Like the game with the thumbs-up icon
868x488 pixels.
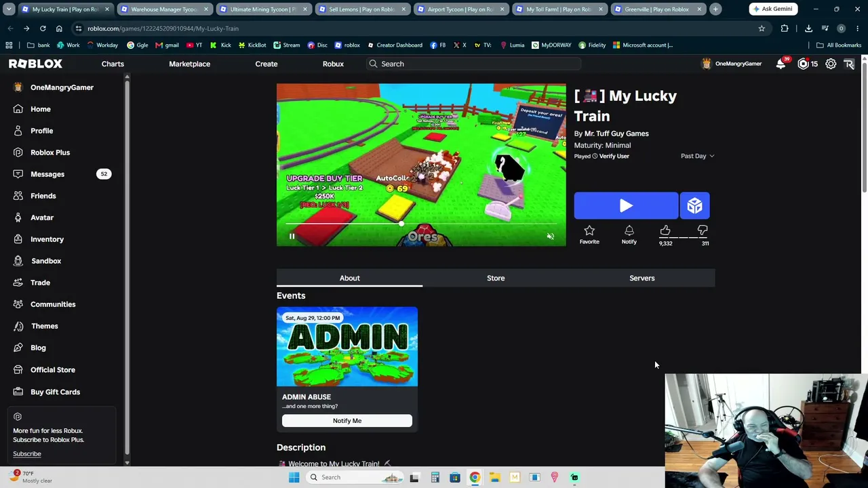tap(665, 230)
